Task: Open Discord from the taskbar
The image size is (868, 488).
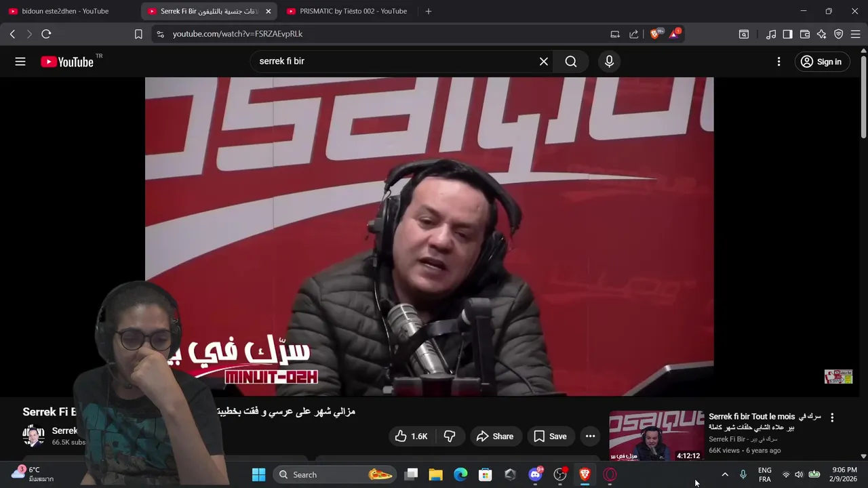Action: click(x=535, y=474)
